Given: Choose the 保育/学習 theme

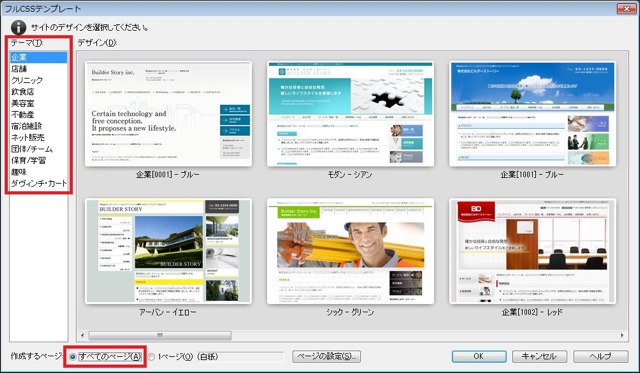Looking at the screenshot, I should tap(39, 160).
